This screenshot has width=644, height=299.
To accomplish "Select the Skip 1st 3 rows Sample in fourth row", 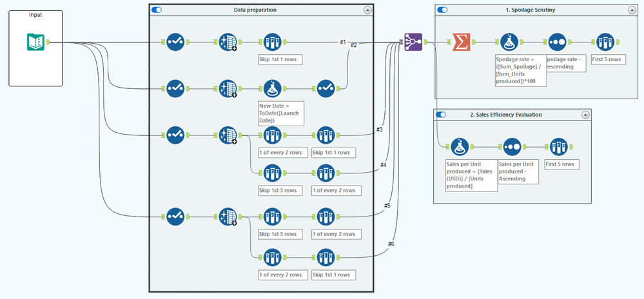I will click(272, 173).
